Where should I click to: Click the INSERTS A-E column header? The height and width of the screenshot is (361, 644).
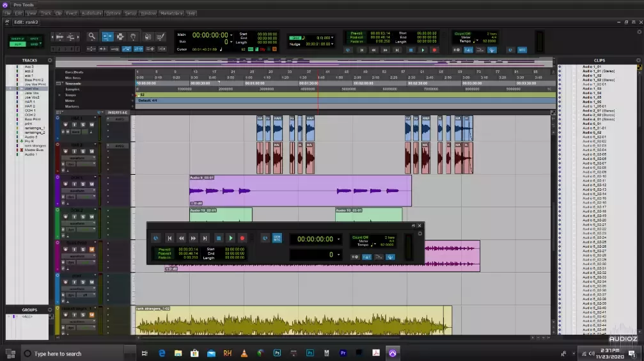[117, 113]
